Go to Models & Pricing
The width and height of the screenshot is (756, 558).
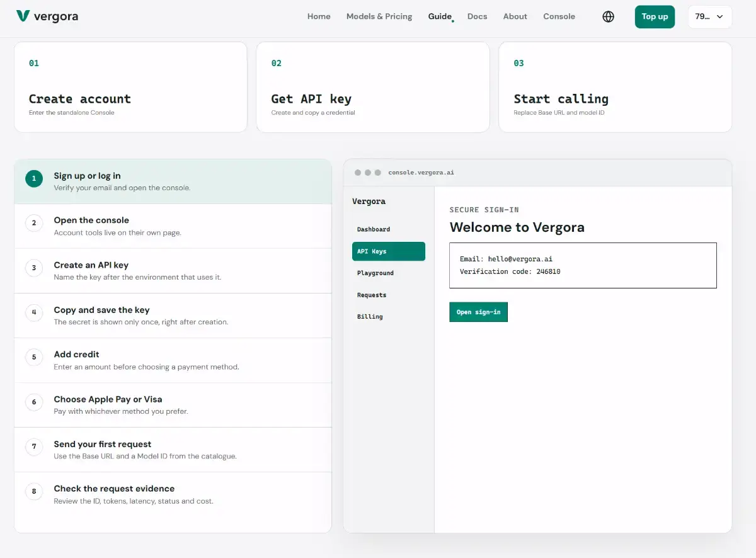pyautogui.click(x=379, y=16)
